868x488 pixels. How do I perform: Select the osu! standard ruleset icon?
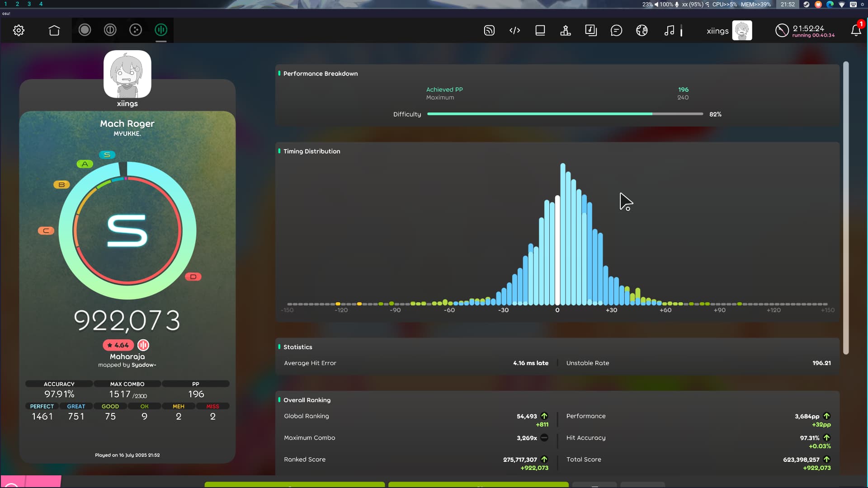click(x=85, y=30)
